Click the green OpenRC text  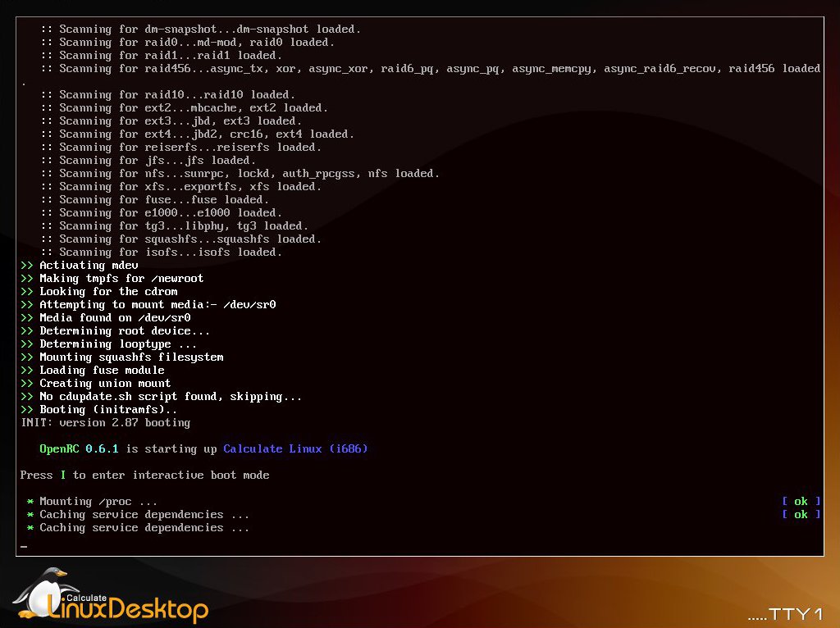point(59,449)
